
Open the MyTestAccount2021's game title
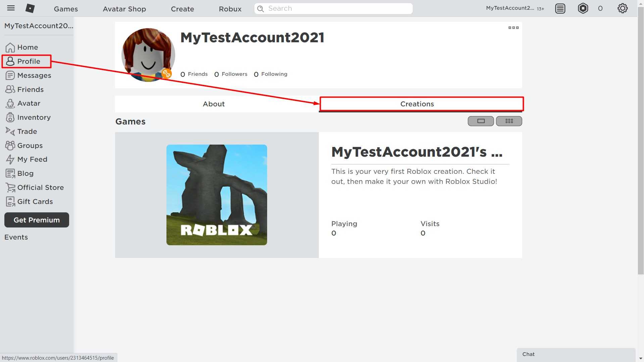pyautogui.click(x=417, y=152)
